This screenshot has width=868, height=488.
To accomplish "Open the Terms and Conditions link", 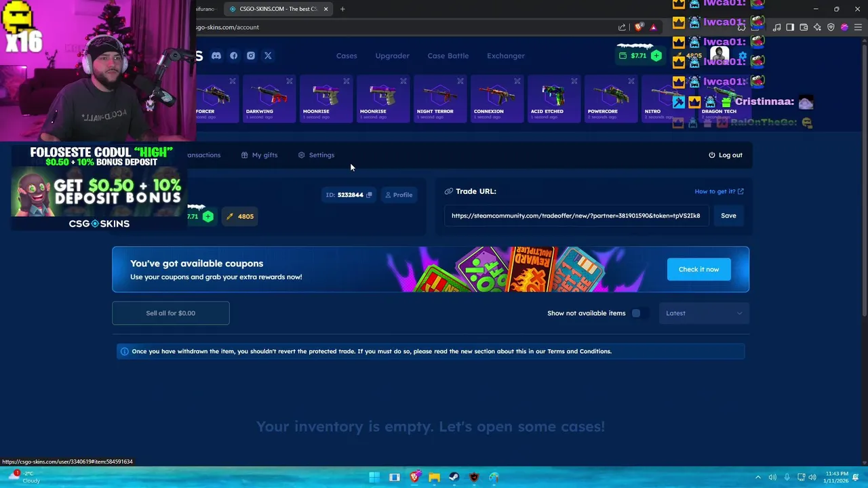I will 579,351.
